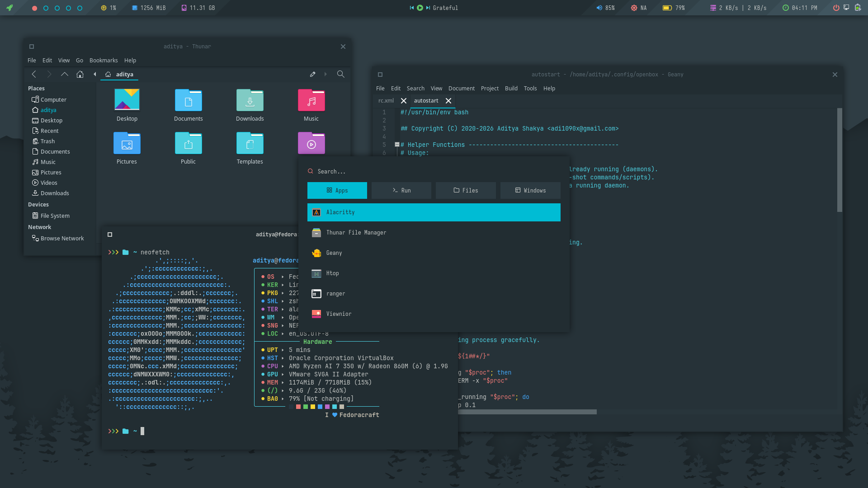868x488 pixels.
Task: Switch to the third workspace dot
Action: pos(57,8)
